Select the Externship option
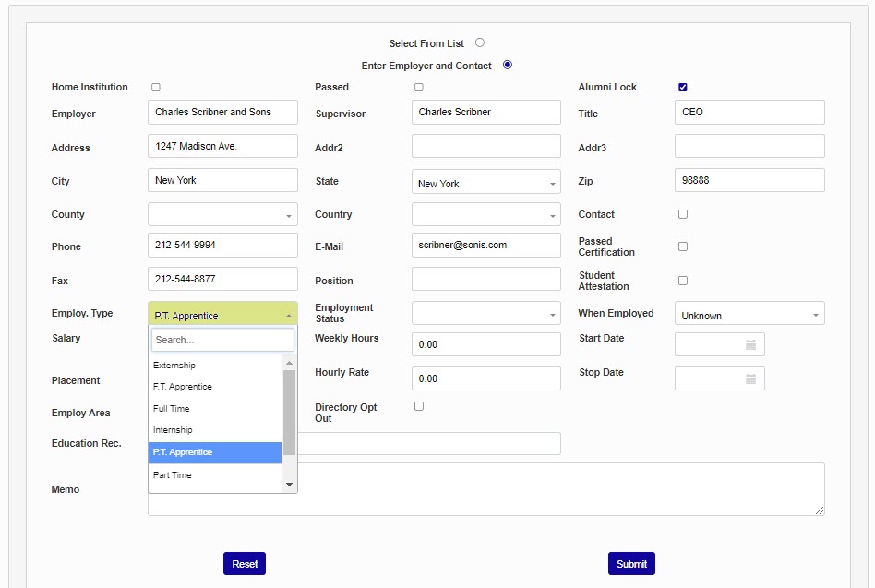Viewport: 875px width, 588px height. pyautogui.click(x=174, y=366)
